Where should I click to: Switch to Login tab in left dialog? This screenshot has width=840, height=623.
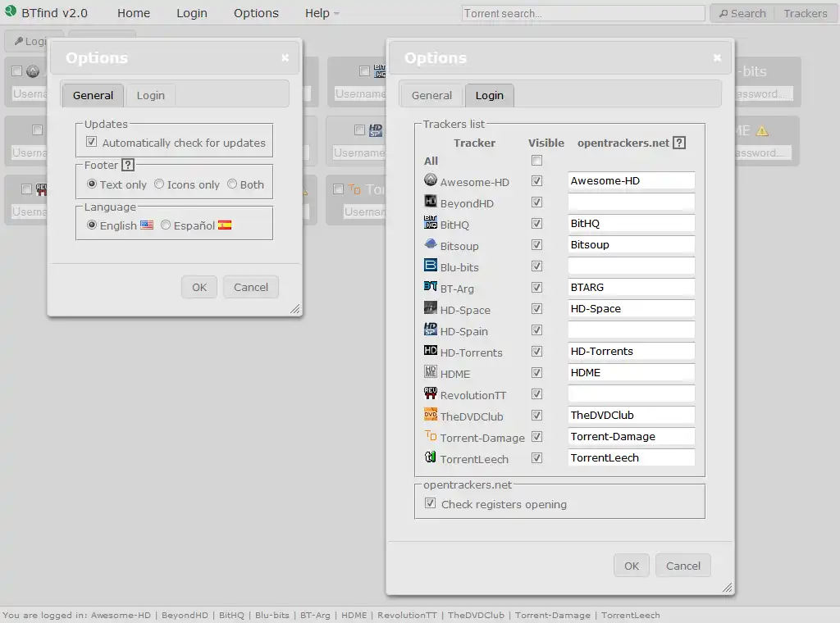click(x=151, y=95)
